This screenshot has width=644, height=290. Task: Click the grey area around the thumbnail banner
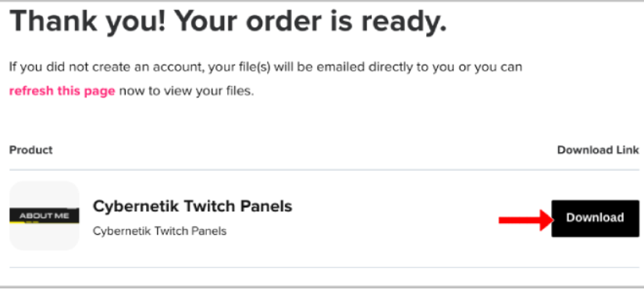tap(44, 194)
